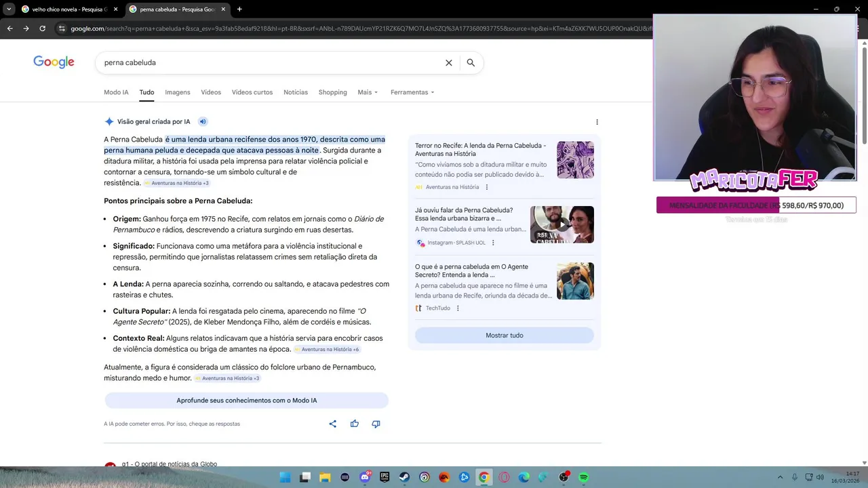
Task: Click Aventuras na História +3 source chip after resistência
Action: point(176,183)
